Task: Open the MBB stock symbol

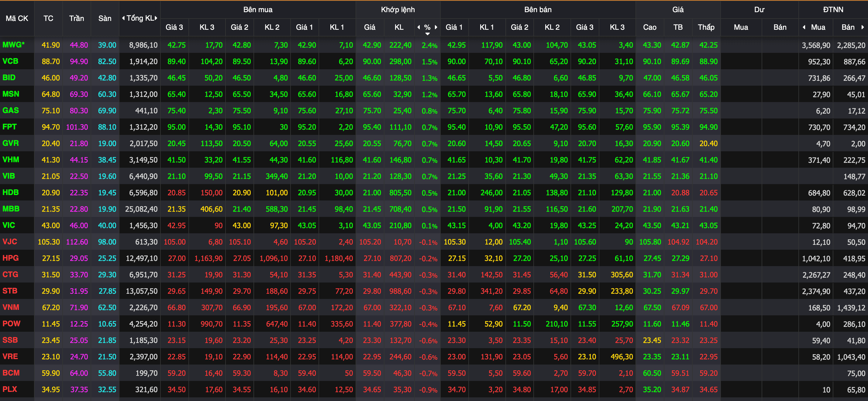Action: pos(11,209)
